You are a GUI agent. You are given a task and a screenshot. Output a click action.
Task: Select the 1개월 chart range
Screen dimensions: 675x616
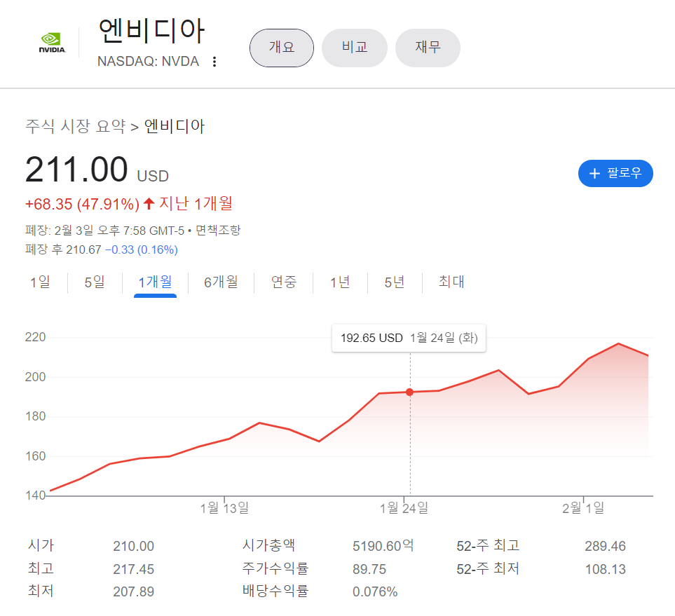coord(155,282)
